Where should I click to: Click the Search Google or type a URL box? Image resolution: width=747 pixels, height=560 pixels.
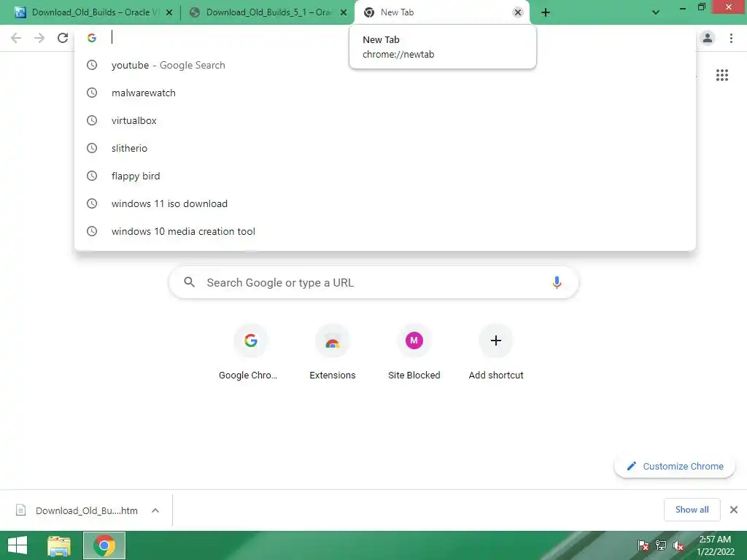(x=373, y=282)
